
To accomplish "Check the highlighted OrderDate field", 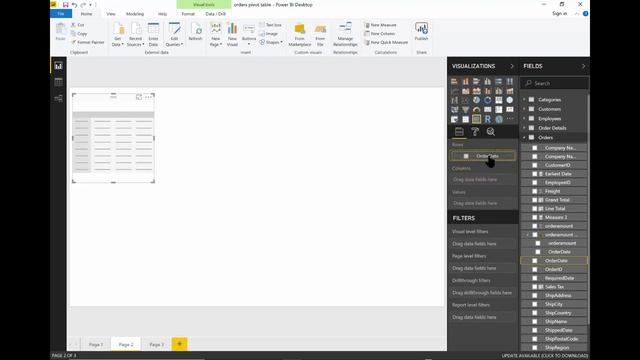I will (x=535, y=260).
